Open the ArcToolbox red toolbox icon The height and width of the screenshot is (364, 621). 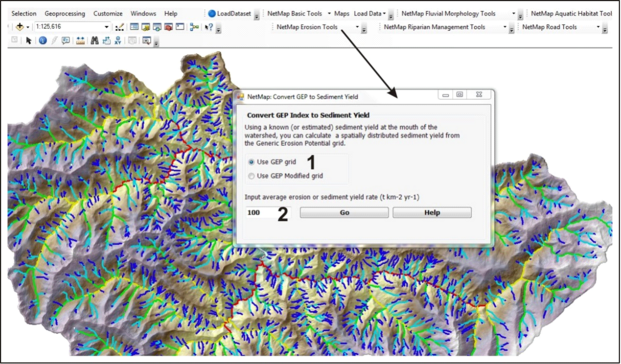coord(168,27)
